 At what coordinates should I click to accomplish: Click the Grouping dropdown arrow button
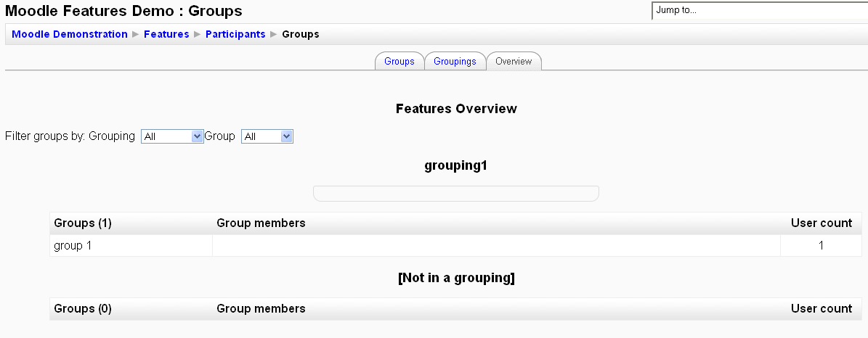click(x=197, y=136)
